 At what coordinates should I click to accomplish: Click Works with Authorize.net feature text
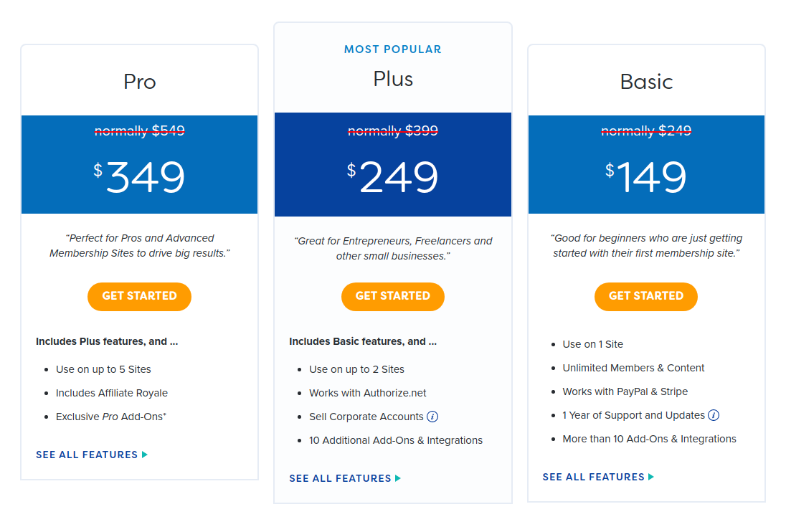367,393
